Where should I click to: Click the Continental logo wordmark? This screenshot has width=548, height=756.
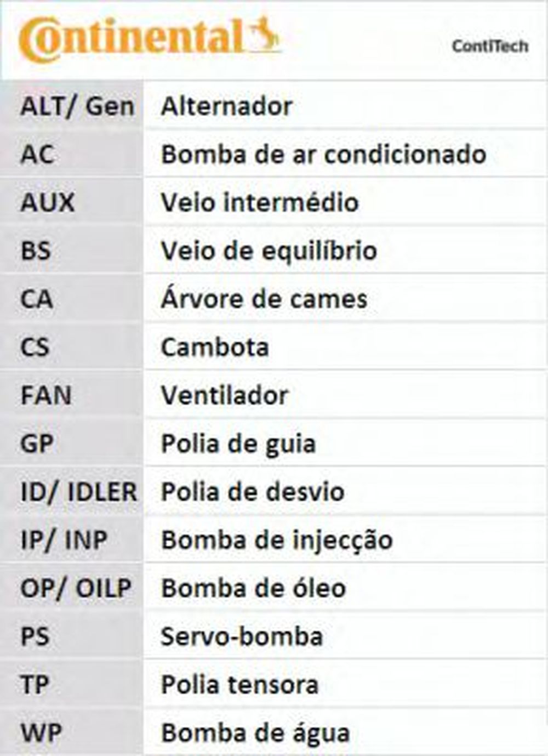tap(130, 38)
